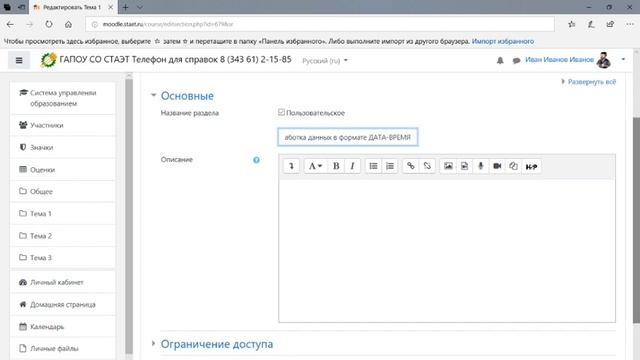Open the manage files icon
This screenshot has height=360, width=640.
coord(513,166)
